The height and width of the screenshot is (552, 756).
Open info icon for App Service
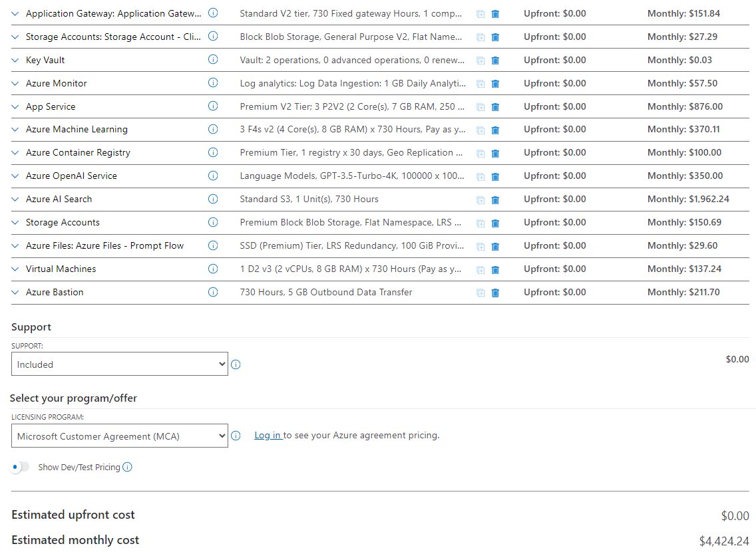pos(213,106)
